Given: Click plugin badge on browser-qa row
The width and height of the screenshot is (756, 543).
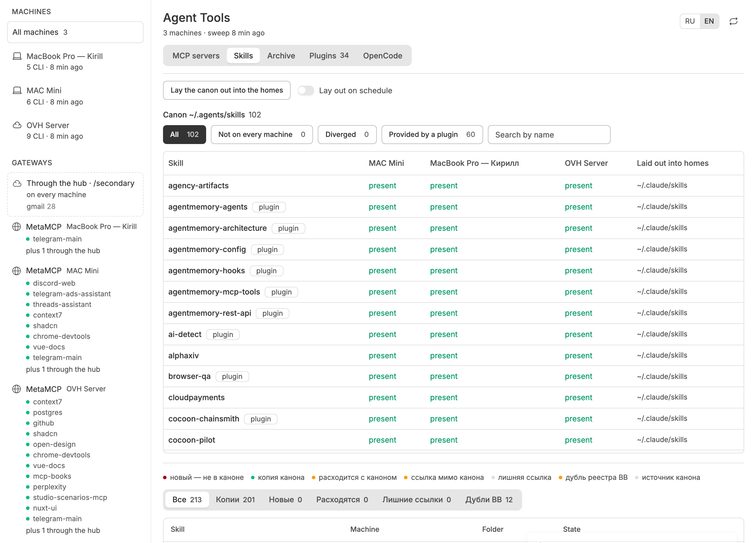Looking at the screenshot, I should click(232, 377).
